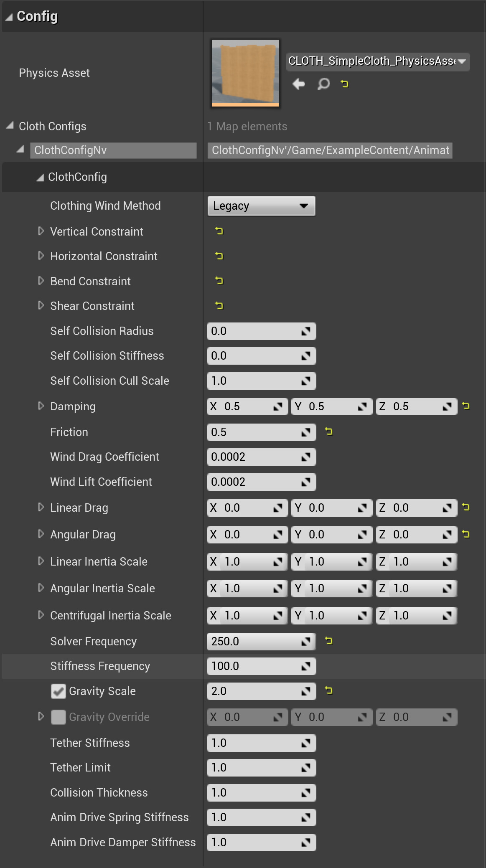The width and height of the screenshot is (486, 868).
Task: Reset Bend Constraint to default
Action: tap(219, 281)
